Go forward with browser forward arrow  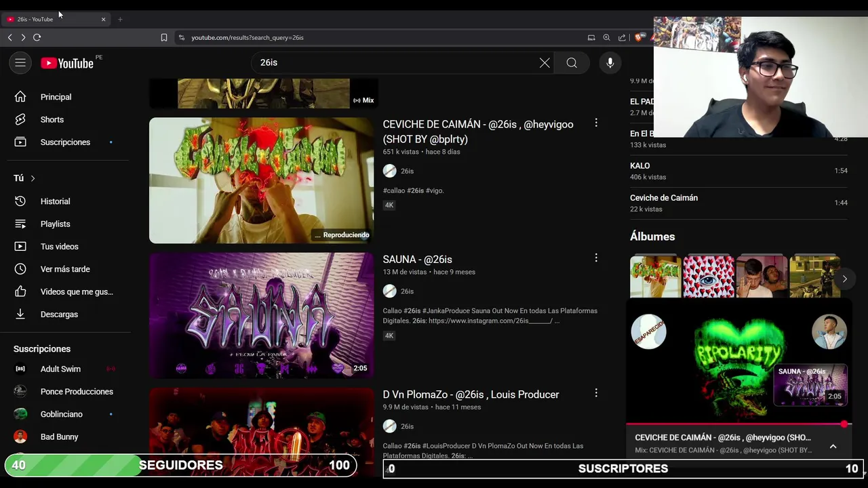23,37
